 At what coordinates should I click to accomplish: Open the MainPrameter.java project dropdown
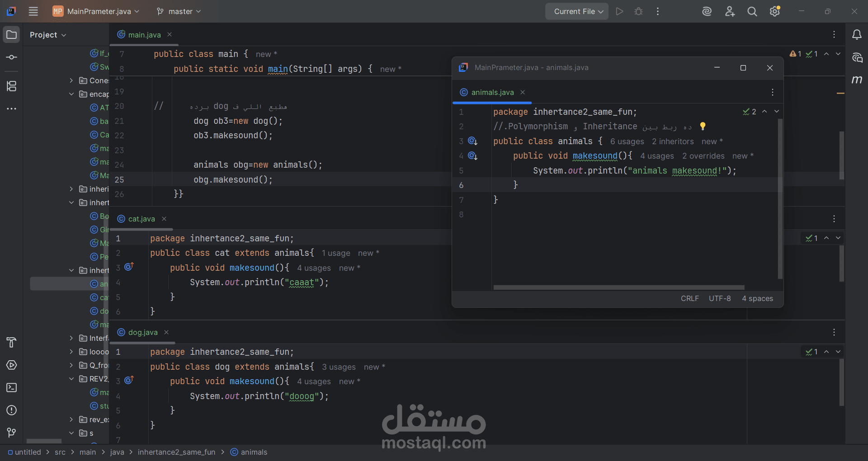(x=96, y=11)
